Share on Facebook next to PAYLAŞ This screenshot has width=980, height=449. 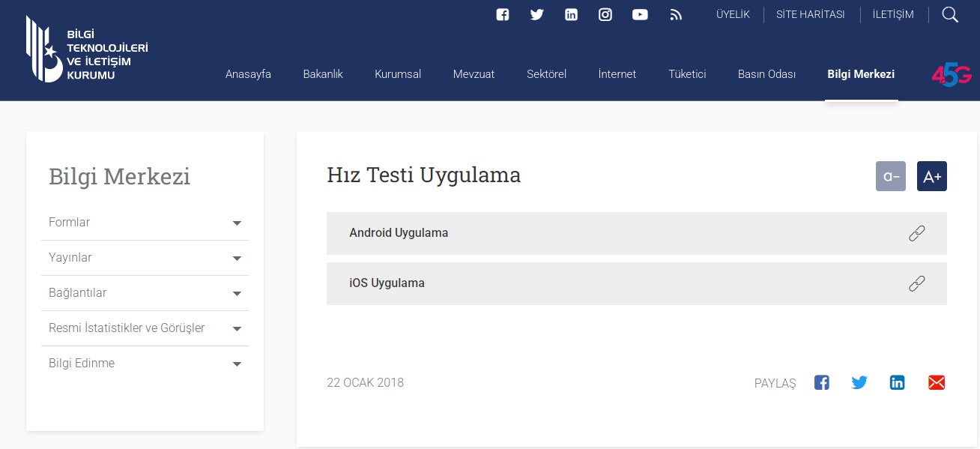822,382
